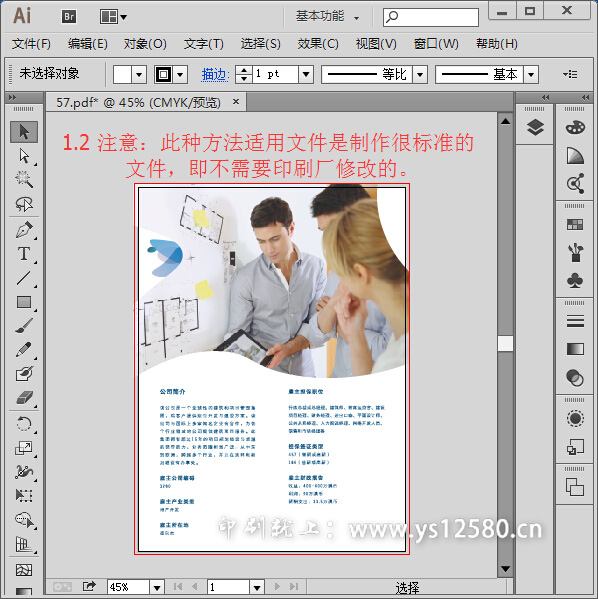Select the Pen tool
This screenshot has height=599, width=598.
pyautogui.click(x=24, y=230)
